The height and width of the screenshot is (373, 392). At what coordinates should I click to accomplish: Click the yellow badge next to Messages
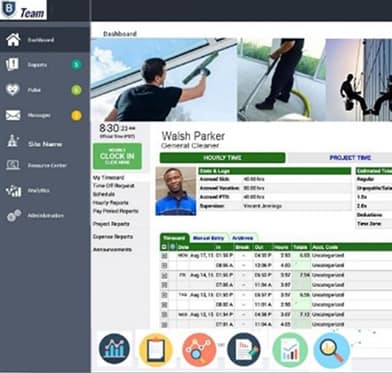[x=76, y=115]
